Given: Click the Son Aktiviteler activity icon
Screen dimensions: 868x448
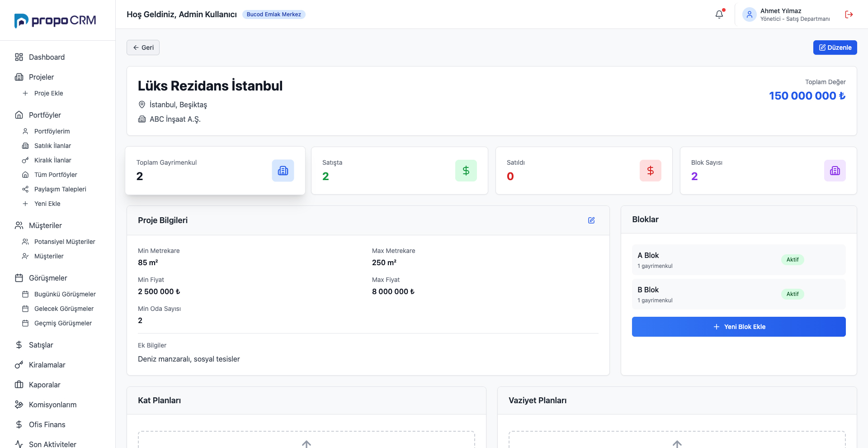Looking at the screenshot, I should pyautogui.click(x=19, y=444).
